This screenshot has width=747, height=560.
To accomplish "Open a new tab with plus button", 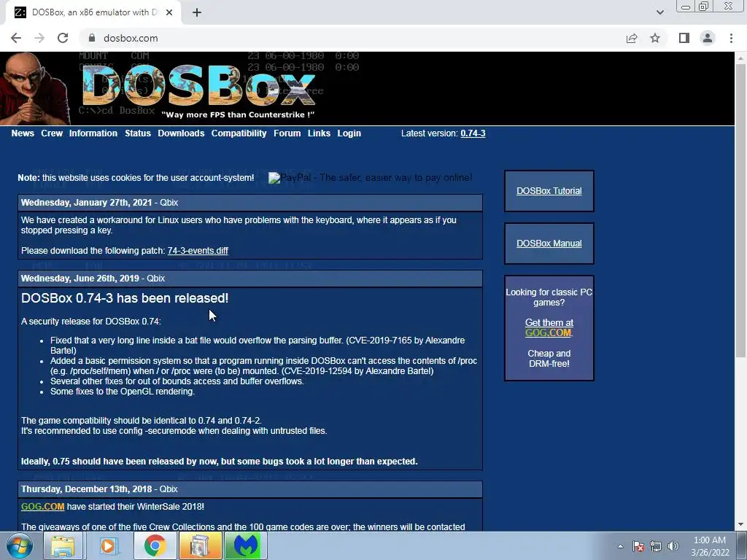I will click(x=197, y=12).
